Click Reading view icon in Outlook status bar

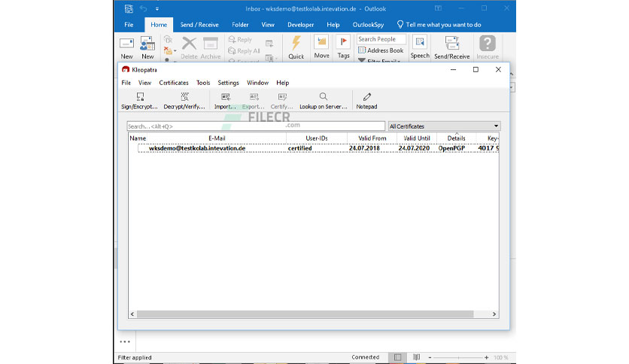(416, 357)
